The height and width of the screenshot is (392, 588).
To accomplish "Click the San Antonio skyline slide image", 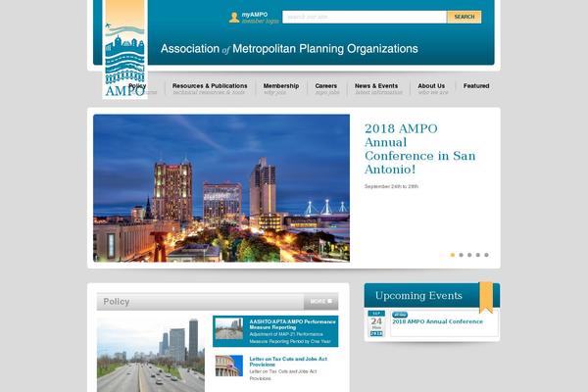I will point(221,188).
